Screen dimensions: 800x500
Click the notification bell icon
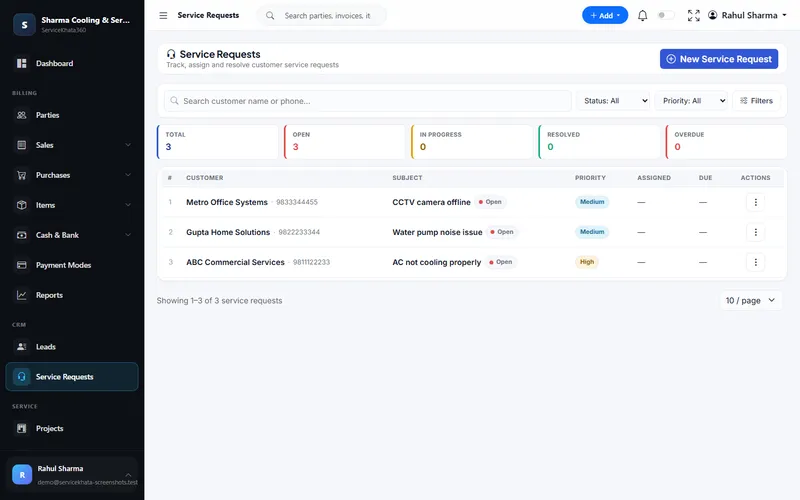642,15
